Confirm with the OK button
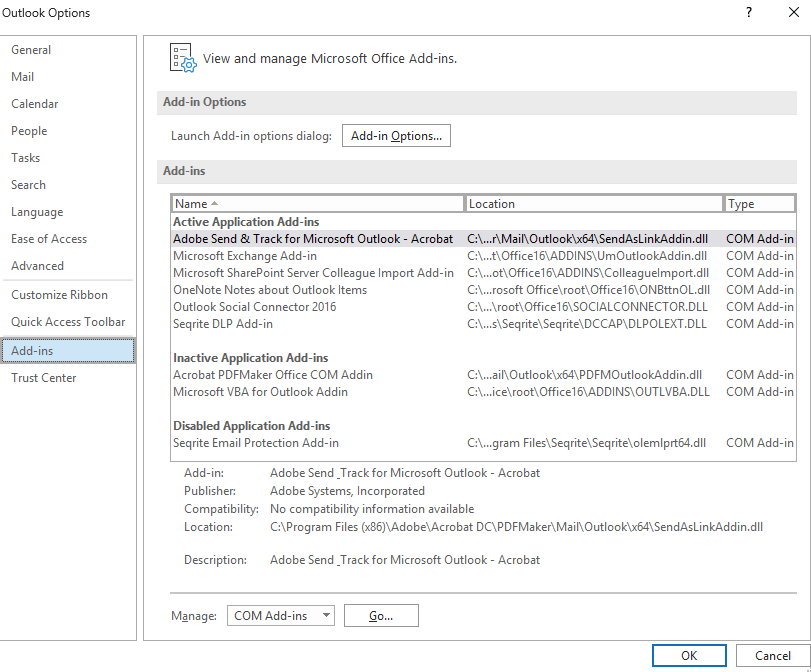This screenshot has width=811, height=672. pos(689,656)
